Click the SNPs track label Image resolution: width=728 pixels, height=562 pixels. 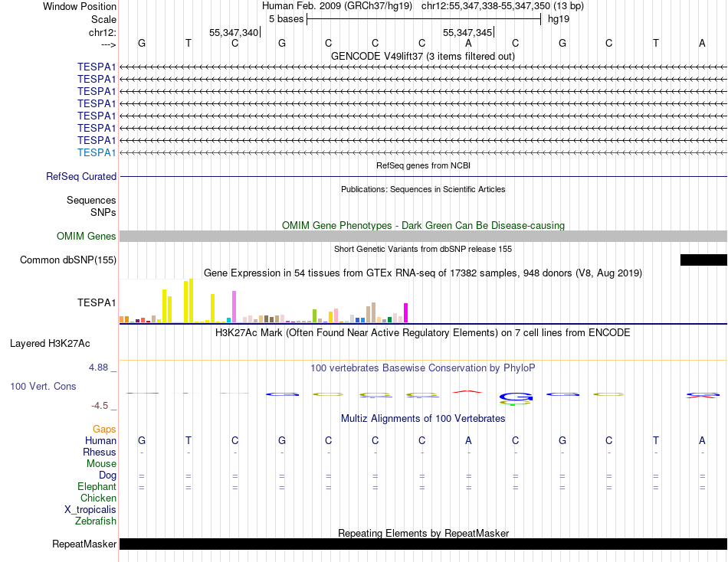pos(103,212)
